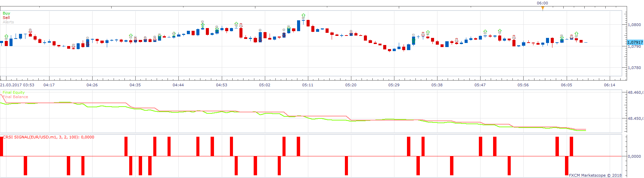The height and width of the screenshot is (178, 644).
Task: Click the sell arrow between 05:38 and 05:47
Action: pos(456,41)
